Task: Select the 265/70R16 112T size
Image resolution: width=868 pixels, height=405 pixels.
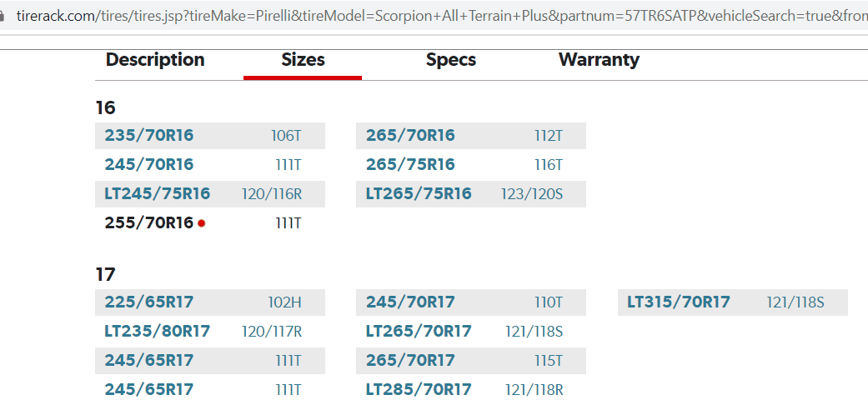Action: pos(410,136)
